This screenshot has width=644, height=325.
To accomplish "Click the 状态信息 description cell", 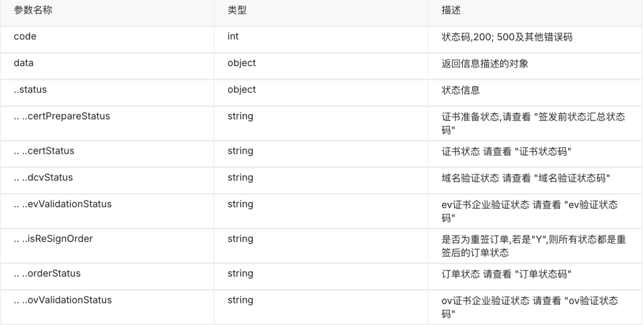I will [461, 89].
